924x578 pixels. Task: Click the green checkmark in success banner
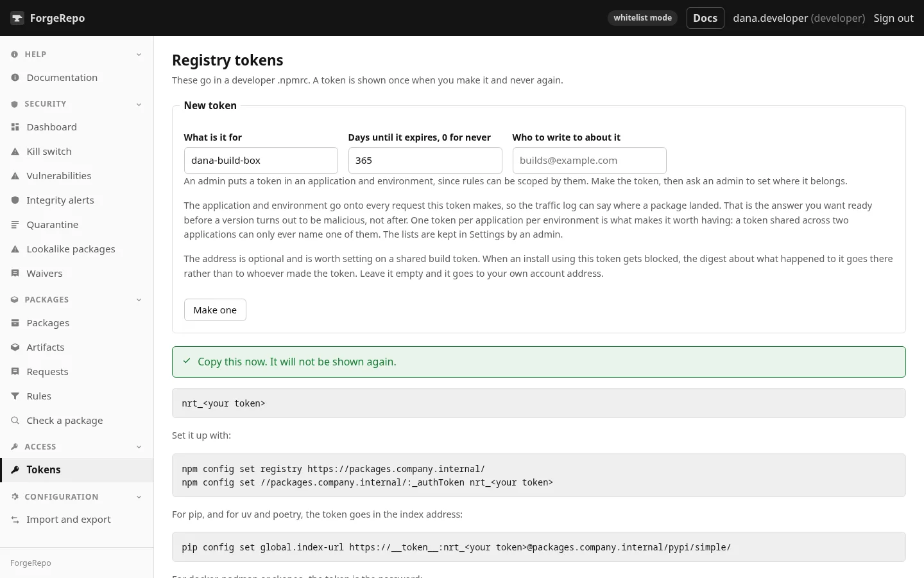[x=187, y=362]
